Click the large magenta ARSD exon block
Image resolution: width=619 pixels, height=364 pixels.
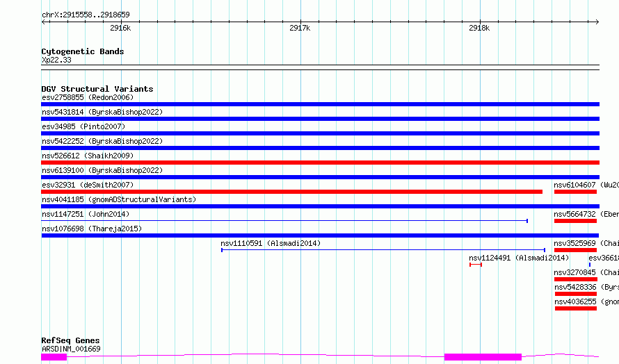(483, 357)
